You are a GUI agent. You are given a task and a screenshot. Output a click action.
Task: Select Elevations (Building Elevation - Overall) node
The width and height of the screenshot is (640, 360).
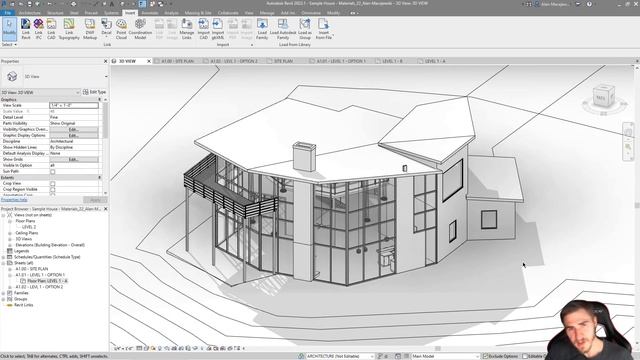[50, 245]
